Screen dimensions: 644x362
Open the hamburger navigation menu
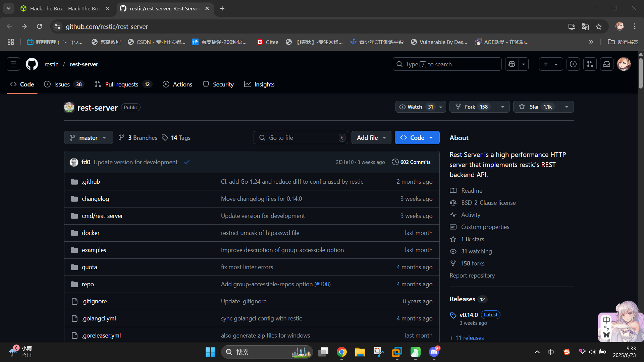click(13, 64)
